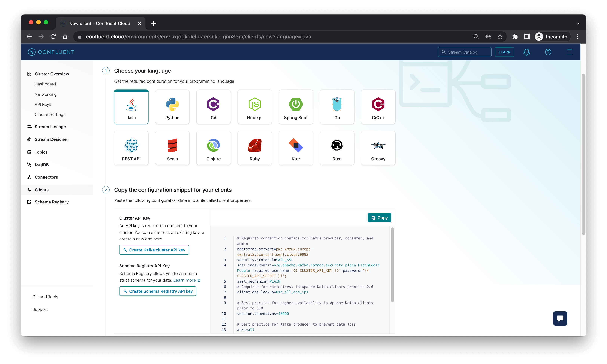Click the LEARN button
This screenshot has width=607, height=364.
coord(504,52)
